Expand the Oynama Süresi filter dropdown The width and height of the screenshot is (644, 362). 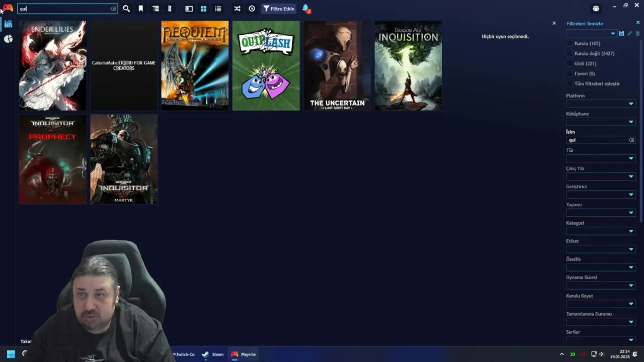pos(601,285)
